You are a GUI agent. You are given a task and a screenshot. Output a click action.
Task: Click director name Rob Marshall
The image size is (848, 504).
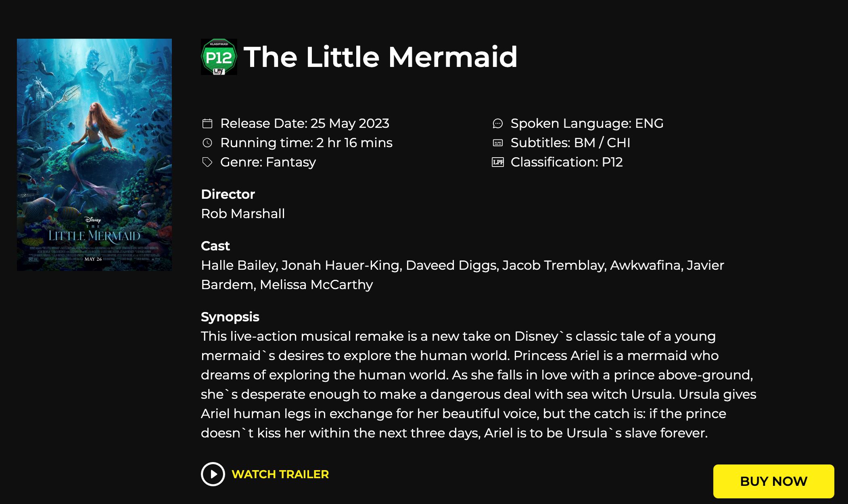243,214
